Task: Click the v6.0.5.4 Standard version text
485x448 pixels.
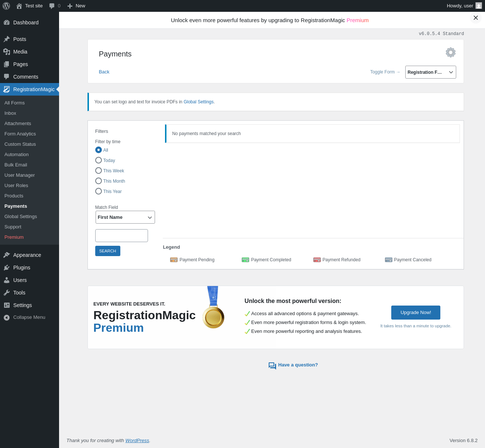Action: [x=441, y=34]
